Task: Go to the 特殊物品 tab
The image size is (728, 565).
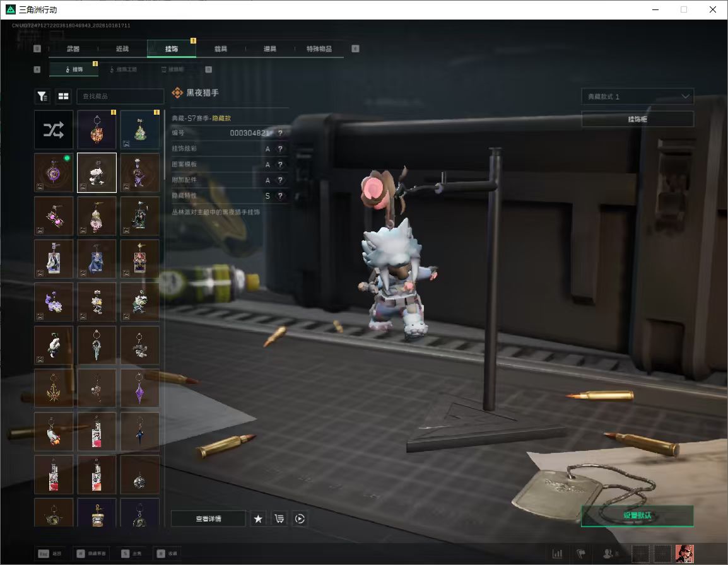Action: [x=319, y=49]
